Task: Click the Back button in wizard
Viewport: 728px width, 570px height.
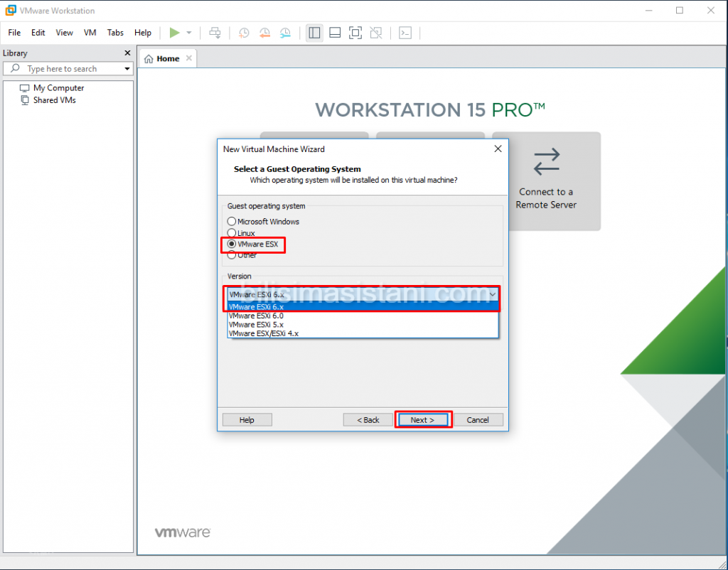Action: (x=368, y=419)
